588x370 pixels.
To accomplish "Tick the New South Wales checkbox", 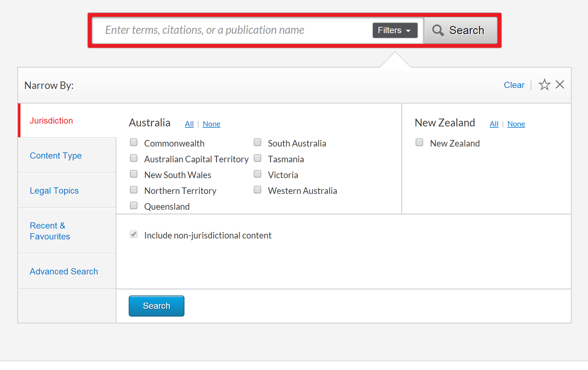I will click(134, 174).
